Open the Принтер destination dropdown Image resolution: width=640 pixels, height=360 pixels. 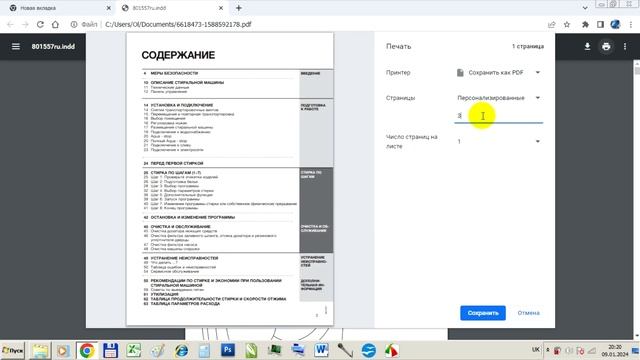(498, 73)
